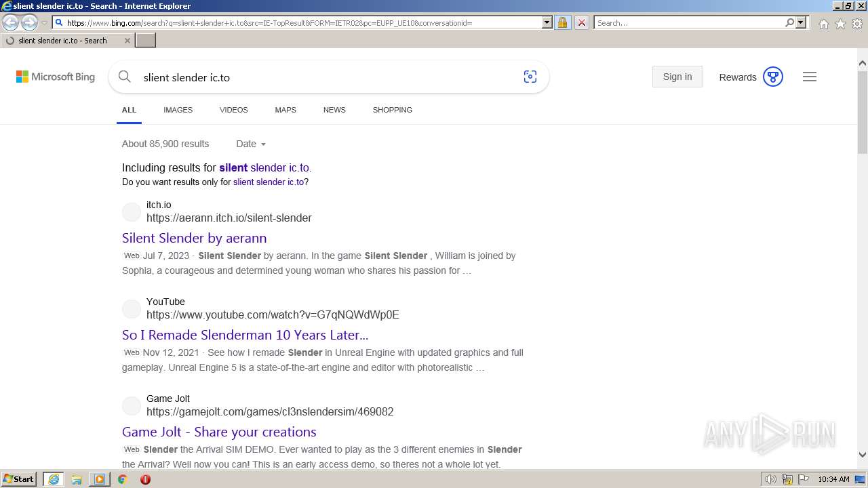
Task: Click the Rewards medal icon
Action: click(773, 77)
